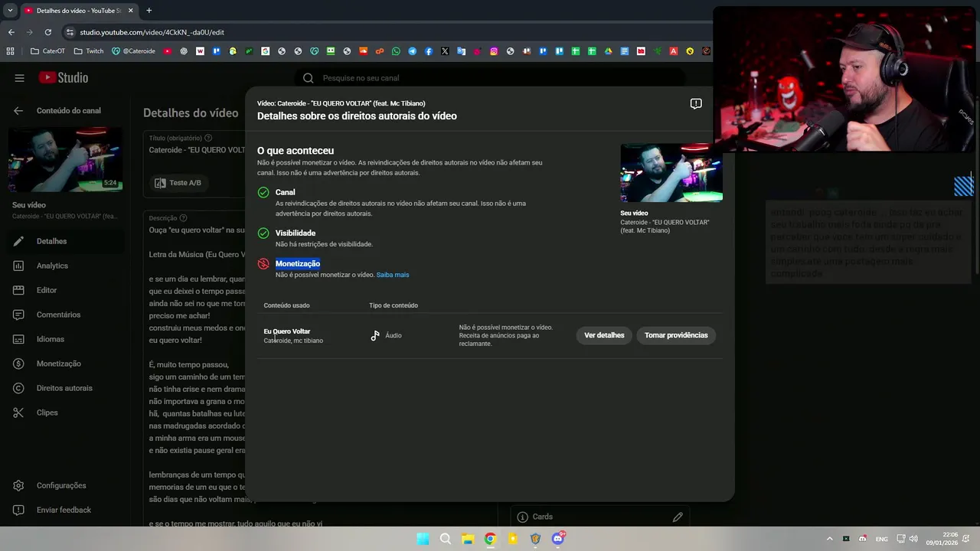Click the Ver detalhes button
Screen dimensions: 980x551
click(604, 335)
